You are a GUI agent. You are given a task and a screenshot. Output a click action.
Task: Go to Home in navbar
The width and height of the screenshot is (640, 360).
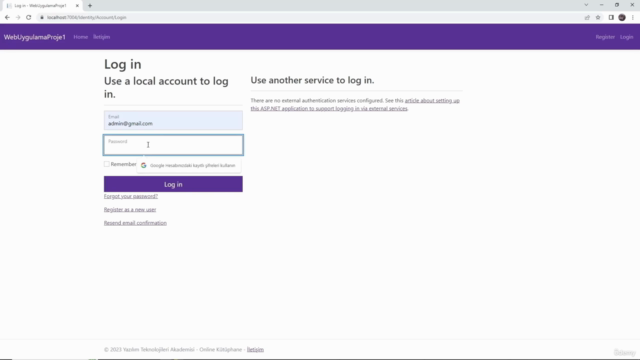(x=80, y=37)
